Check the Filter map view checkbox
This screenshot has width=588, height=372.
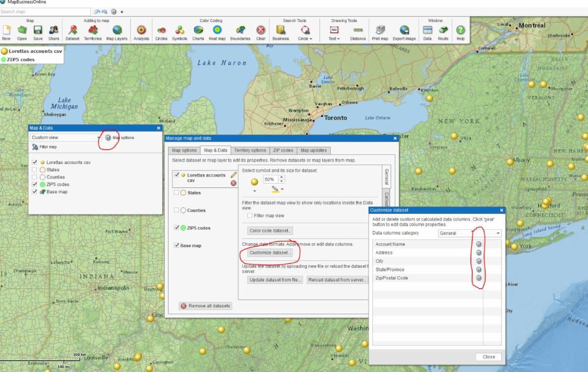pyautogui.click(x=250, y=215)
